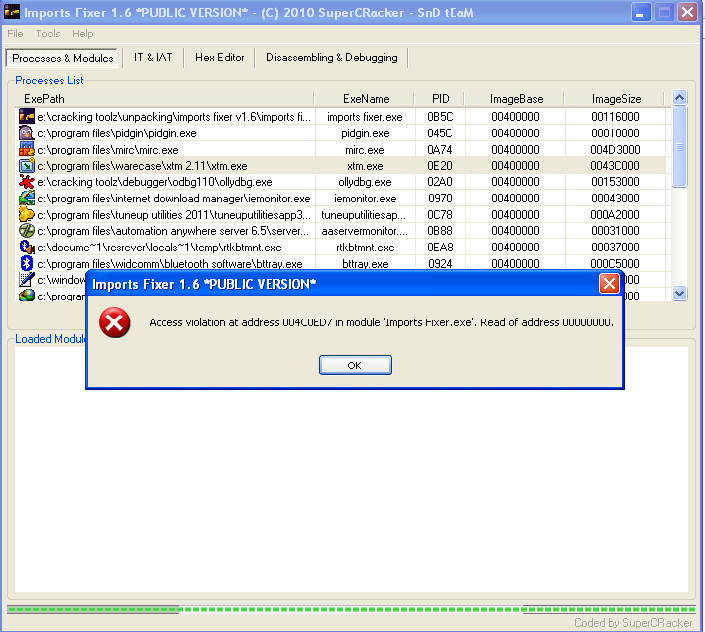Switch to the Processes & Modules tab
Image resolution: width=705 pixels, height=632 pixels.
[62, 58]
